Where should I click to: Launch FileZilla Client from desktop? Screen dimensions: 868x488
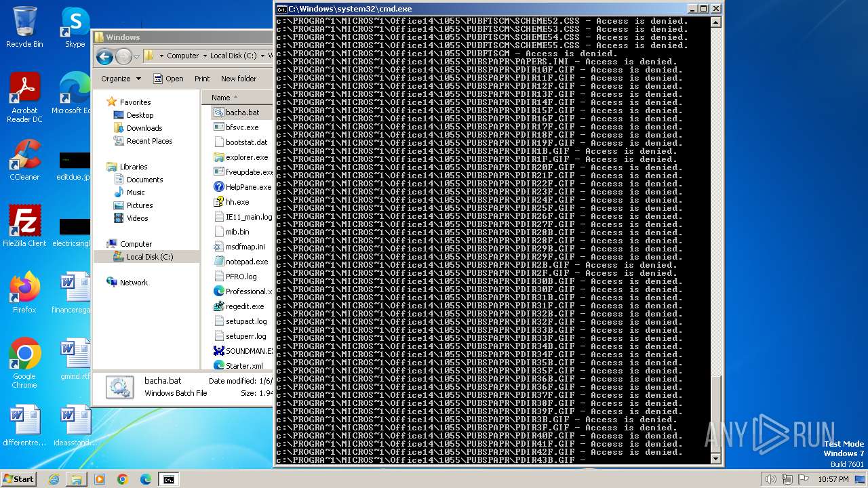[24, 226]
